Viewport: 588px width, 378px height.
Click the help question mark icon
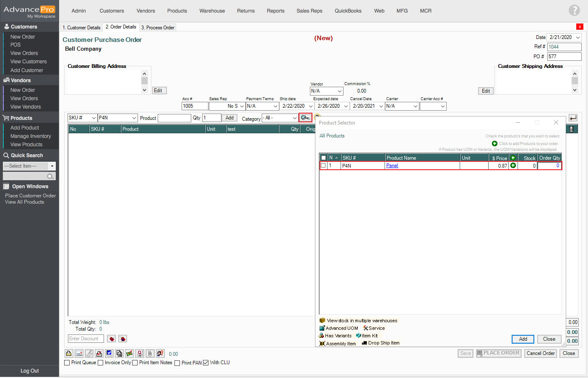(574, 10)
